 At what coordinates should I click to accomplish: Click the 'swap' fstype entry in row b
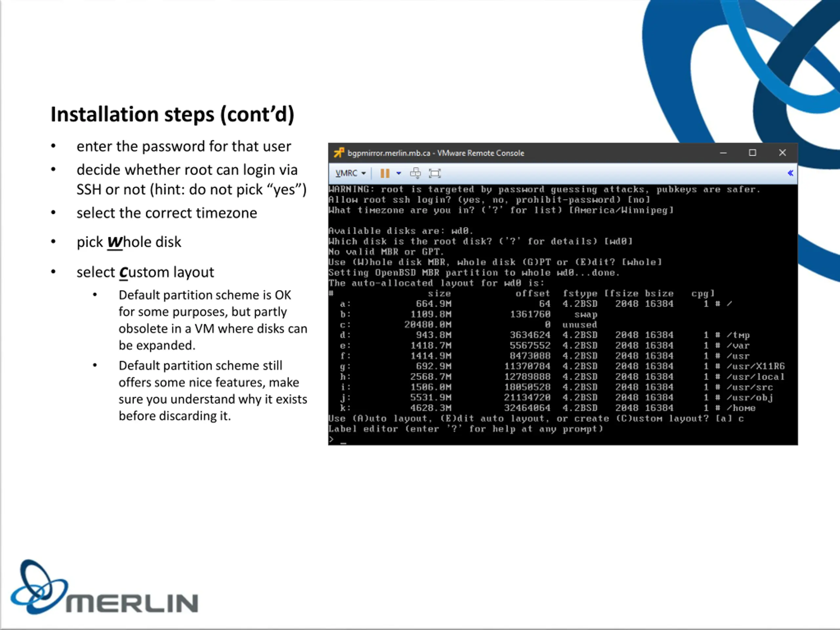586,314
